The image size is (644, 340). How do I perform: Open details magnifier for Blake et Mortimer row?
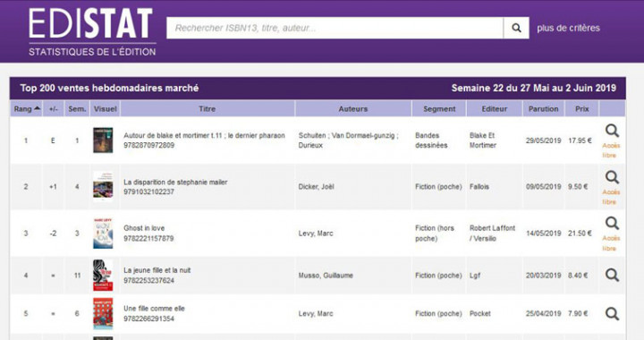[612, 131]
